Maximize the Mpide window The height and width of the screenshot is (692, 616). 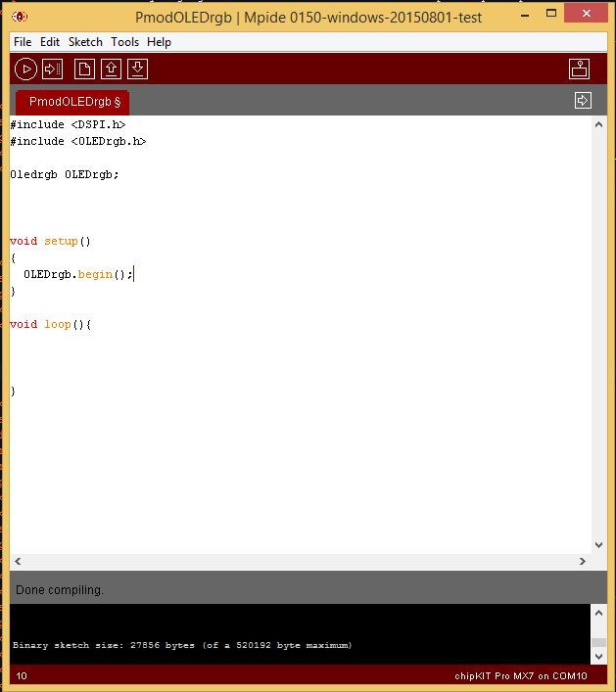pos(551,14)
